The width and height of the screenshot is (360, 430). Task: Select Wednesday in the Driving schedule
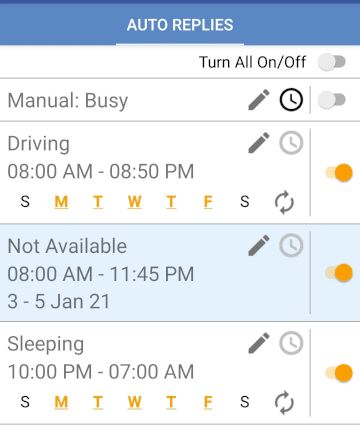click(x=135, y=202)
